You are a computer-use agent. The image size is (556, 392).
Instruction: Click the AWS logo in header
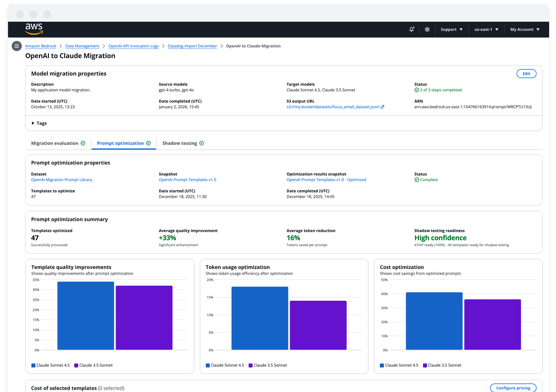[34, 29]
